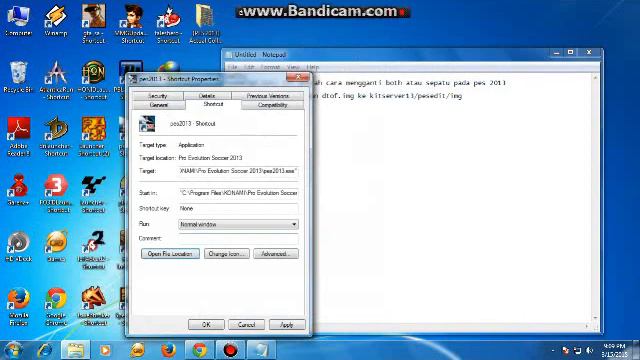Open the orange launcher shortcut beside the golden D launcher

[94, 137]
